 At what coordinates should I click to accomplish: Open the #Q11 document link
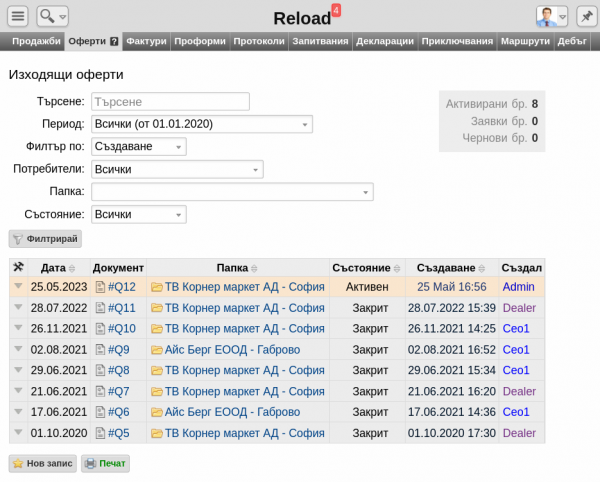coord(121,308)
